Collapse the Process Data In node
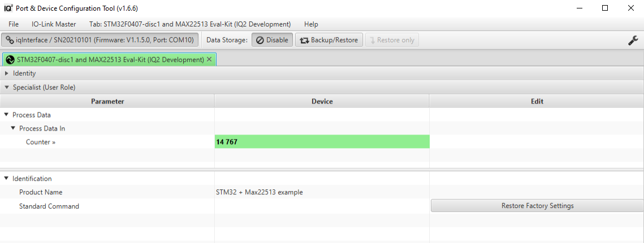 (13, 128)
